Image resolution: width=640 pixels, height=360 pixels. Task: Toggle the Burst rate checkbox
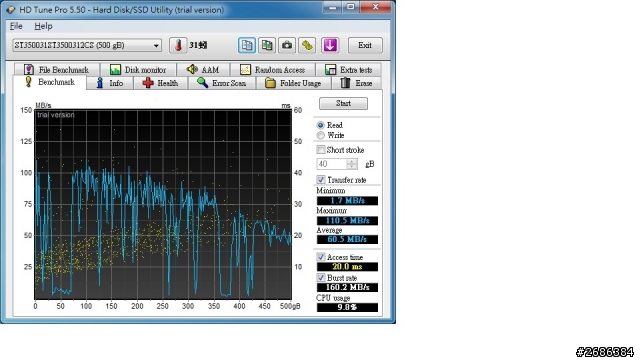click(321, 278)
